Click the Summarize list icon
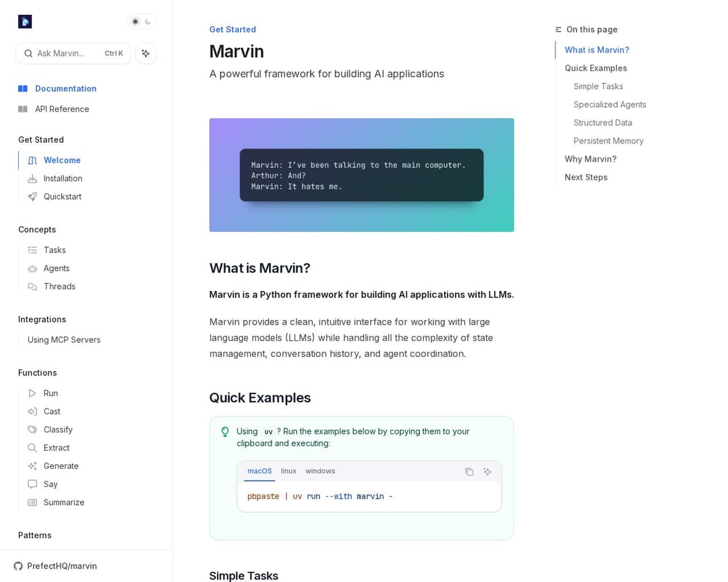Screen dimensions: 728x582 click(x=32, y=502)
